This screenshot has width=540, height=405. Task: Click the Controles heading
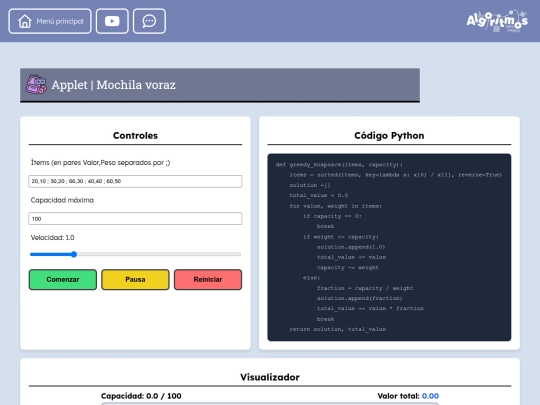tap(135, 136)
